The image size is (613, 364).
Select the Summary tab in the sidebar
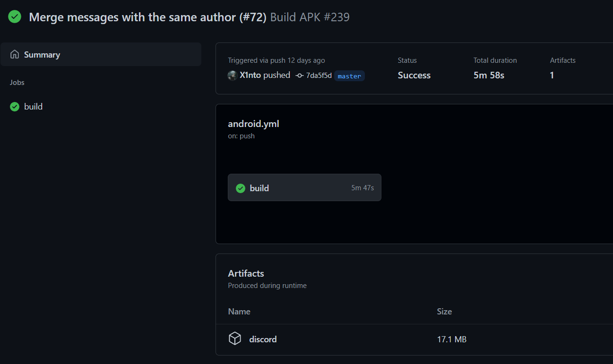pyautogui.click(x=42, y=54)
